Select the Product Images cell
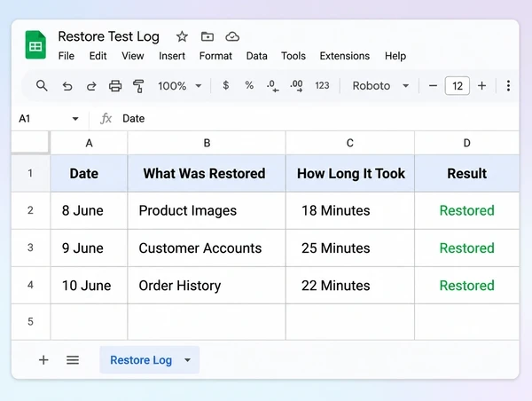Viewport: 532px width, 401px height. (x=207, y=210)
